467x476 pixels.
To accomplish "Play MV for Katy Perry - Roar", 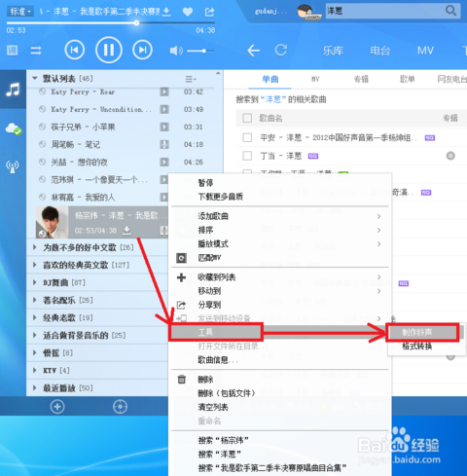I will click(164, 92).
